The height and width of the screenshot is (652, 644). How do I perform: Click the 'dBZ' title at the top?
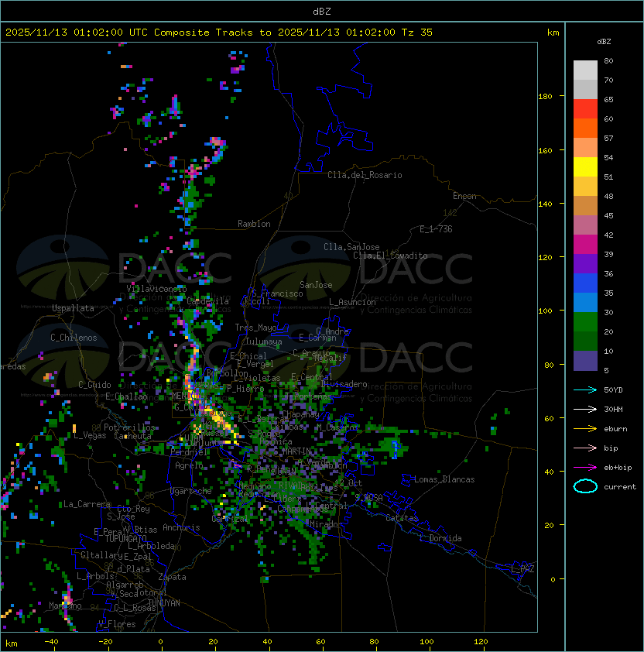(322, 11)
